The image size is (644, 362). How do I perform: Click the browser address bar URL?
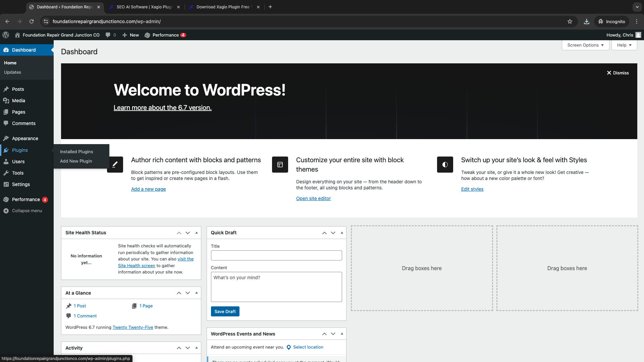(107, 21)
